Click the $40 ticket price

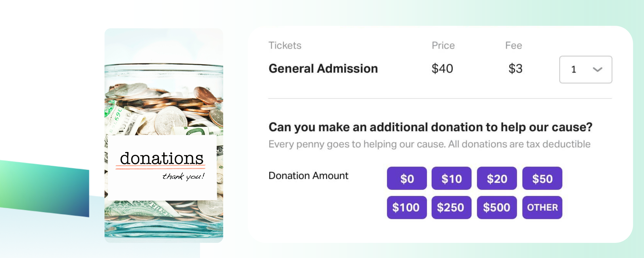point(442,68)
